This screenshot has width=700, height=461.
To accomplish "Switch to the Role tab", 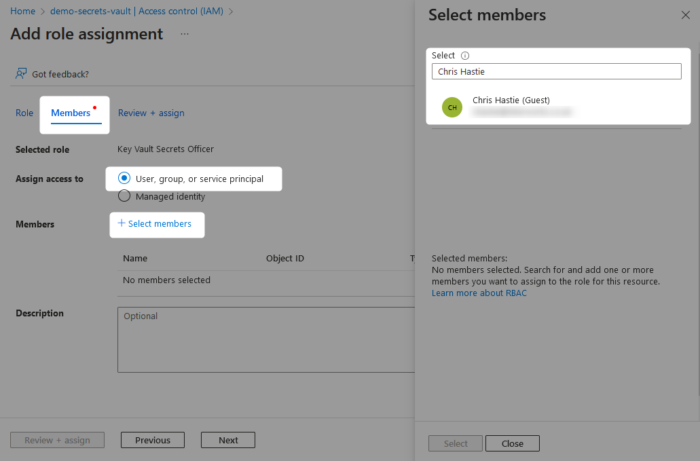I will [24, 113].
